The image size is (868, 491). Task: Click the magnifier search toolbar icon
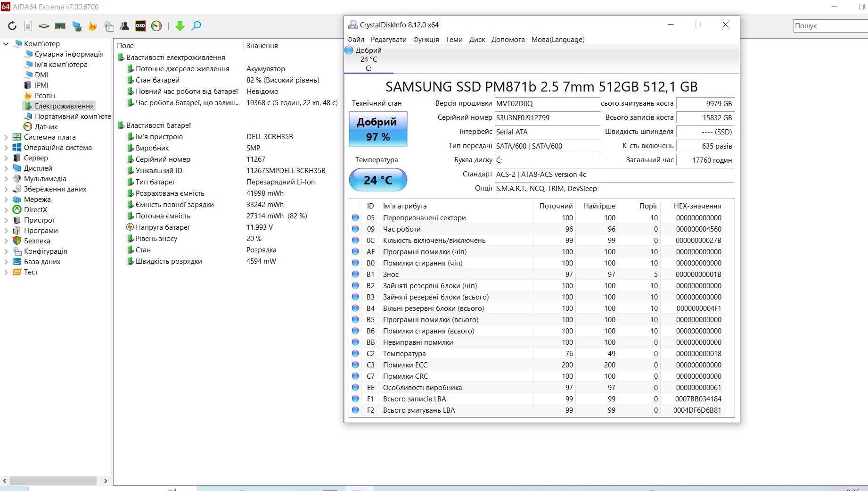pyautogui.click(x=196, y=26)
